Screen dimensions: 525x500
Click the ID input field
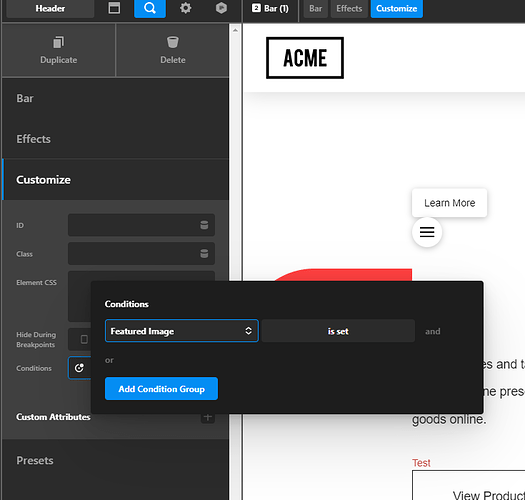[141, 225]
